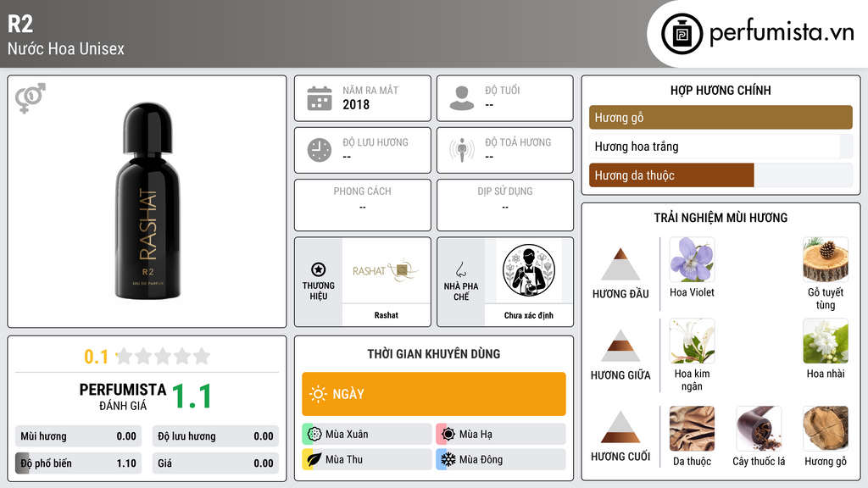Click the Hương cuối label
The width and height of the screenshot is (868, 488).
(x=620, y=457)
